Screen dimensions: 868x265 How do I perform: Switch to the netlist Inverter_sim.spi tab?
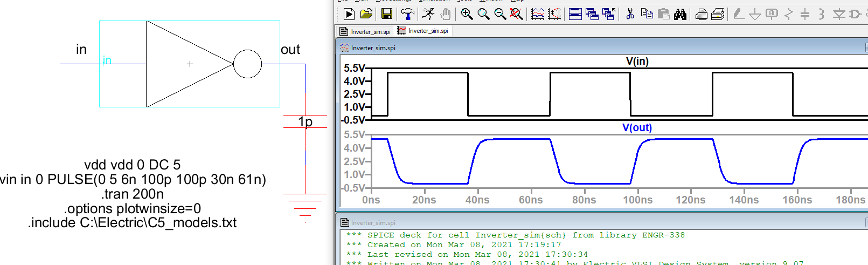point(365,32)
